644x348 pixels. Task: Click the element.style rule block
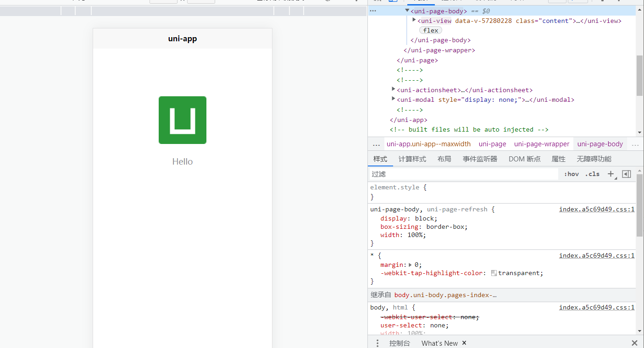(x=502, y=192)
